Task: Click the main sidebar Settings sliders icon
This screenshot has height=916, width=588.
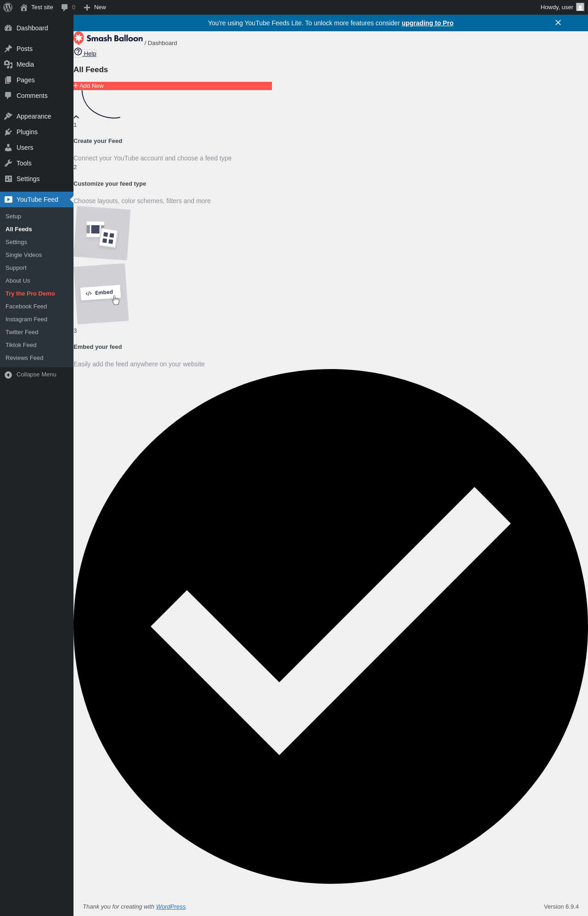Action: (x=8, y=179)
